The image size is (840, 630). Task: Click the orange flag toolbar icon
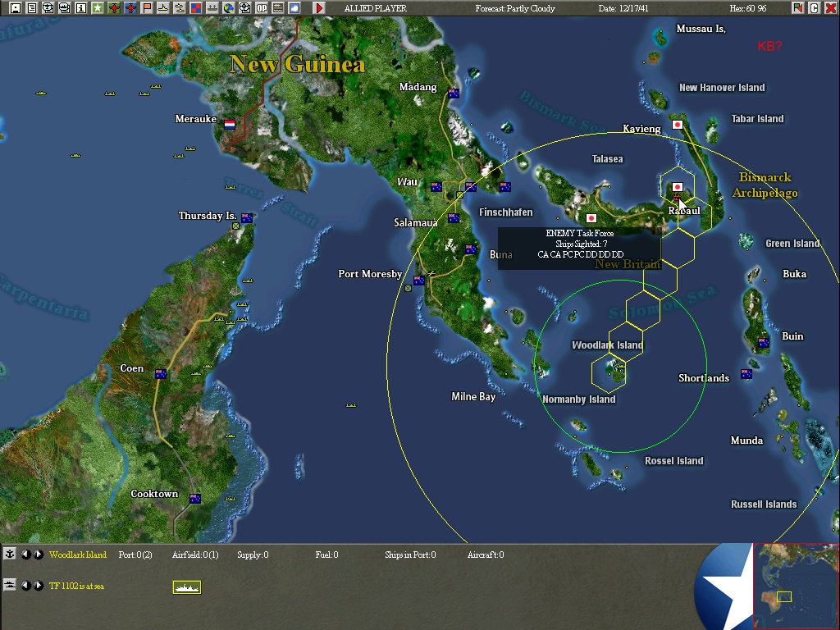coord(146,8)
